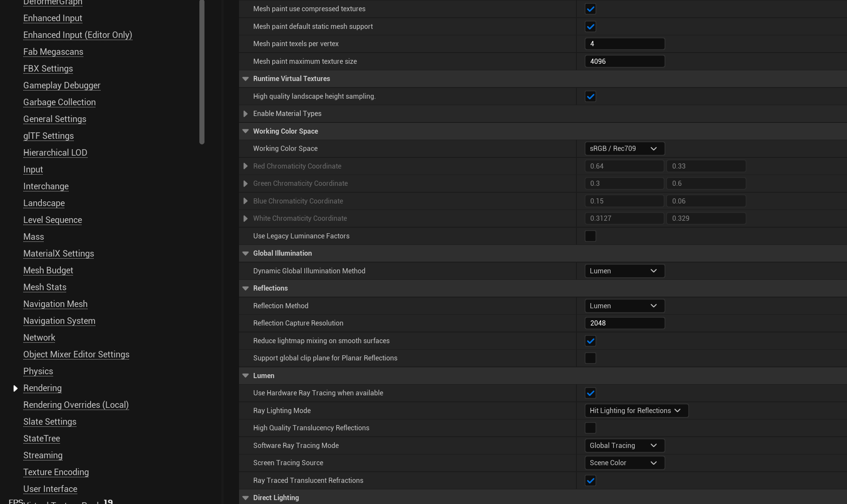Image resolution: width=847 pixels, height=504 pixels.
Task: Open Ray Lighting Mode dropdown
Action: tap(636, 411)
